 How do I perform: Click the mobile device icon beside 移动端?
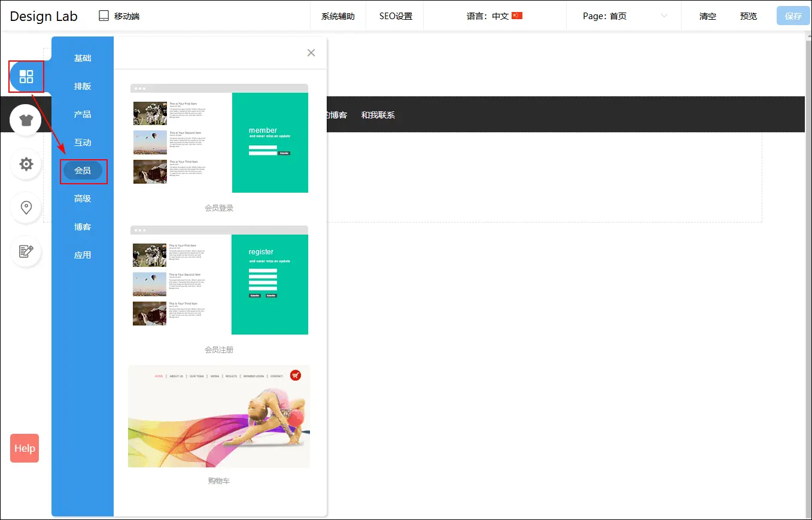pos(104,16)
